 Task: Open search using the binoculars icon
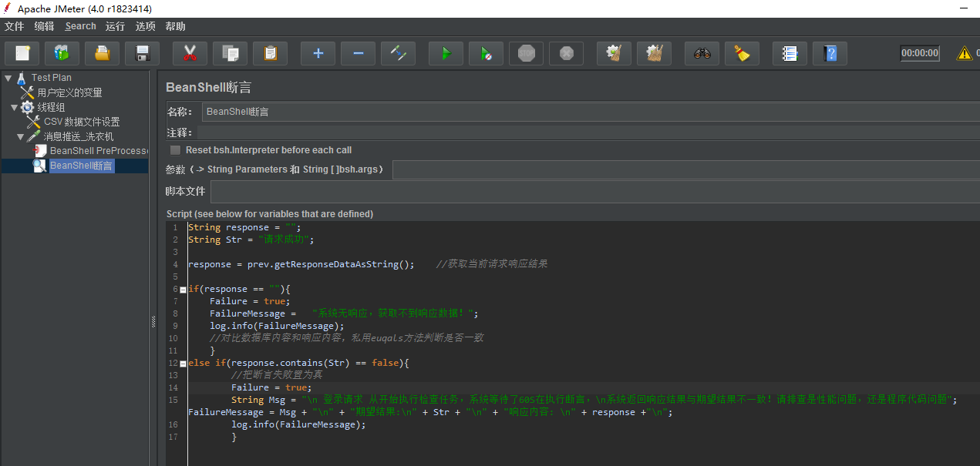point(702,53)
